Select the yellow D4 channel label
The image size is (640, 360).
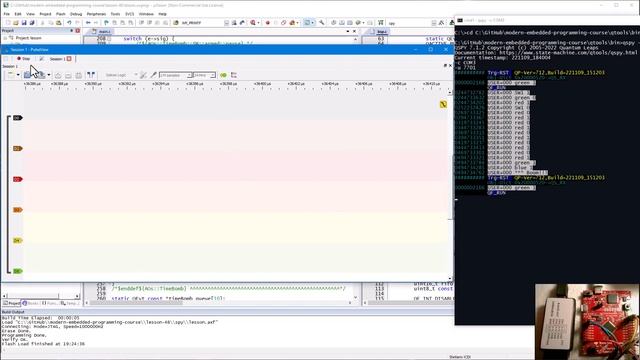coord(18,241)
